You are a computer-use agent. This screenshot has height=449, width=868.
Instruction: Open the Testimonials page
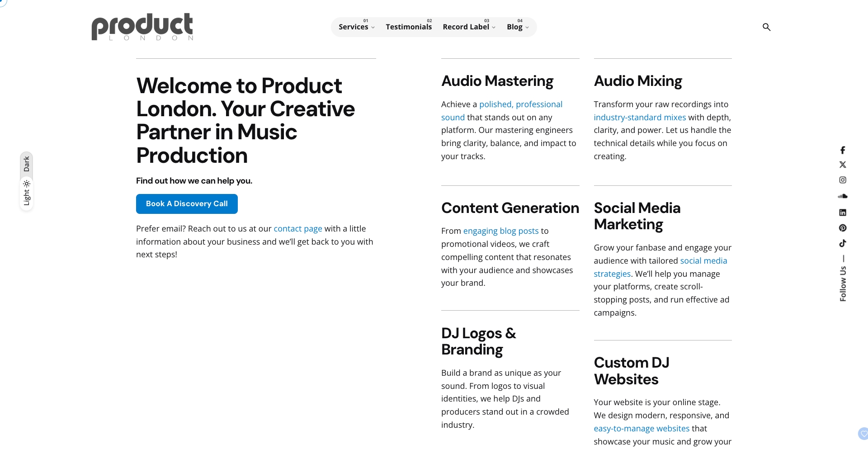408,27
